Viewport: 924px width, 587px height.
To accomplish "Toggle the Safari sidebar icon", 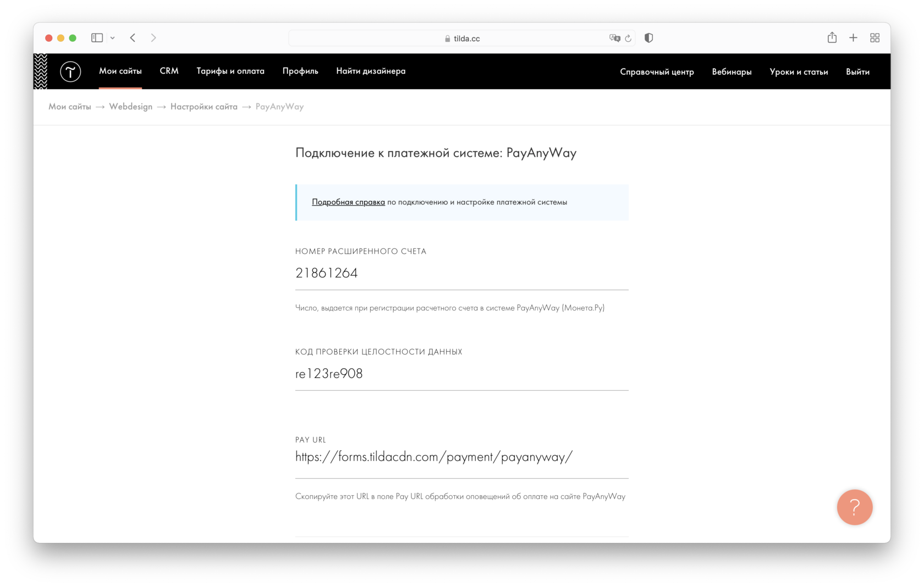I will click(x=97, y=38).
